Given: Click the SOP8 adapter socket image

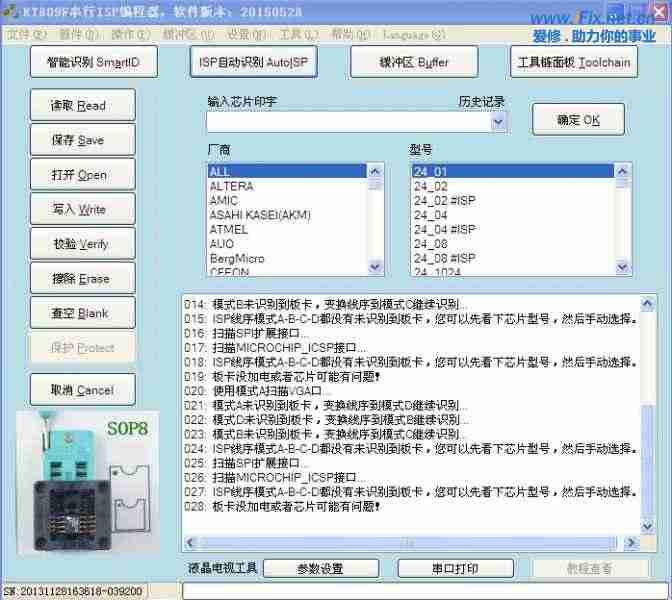Looking at the screenshot, I should pyautogui.click(x=88, y=483).
